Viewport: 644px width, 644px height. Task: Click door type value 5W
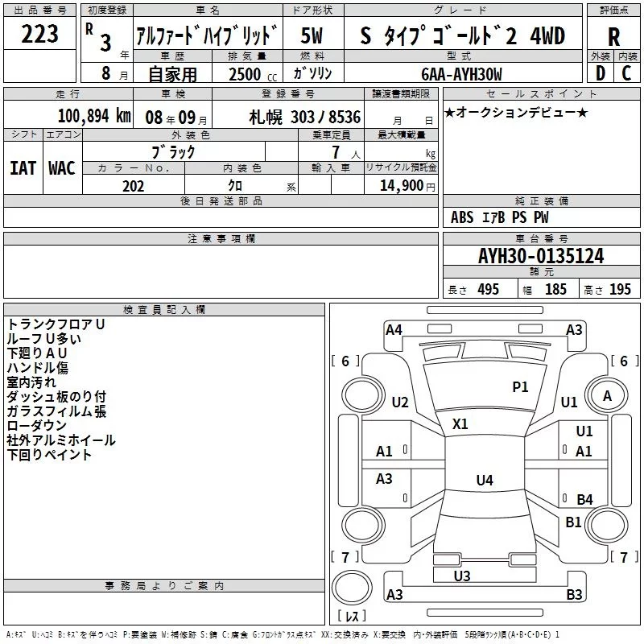312,35
